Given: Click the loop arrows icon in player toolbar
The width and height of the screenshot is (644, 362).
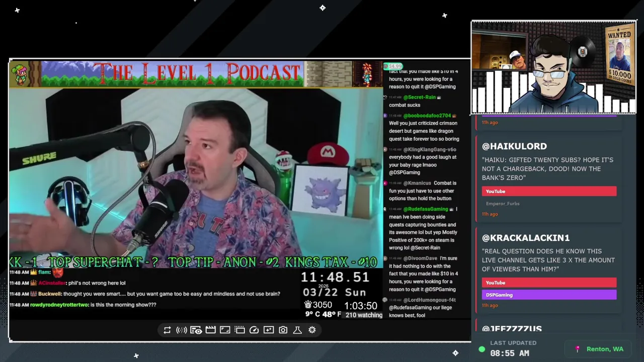Looking at the screenshot, I should (x=167, y=330).
